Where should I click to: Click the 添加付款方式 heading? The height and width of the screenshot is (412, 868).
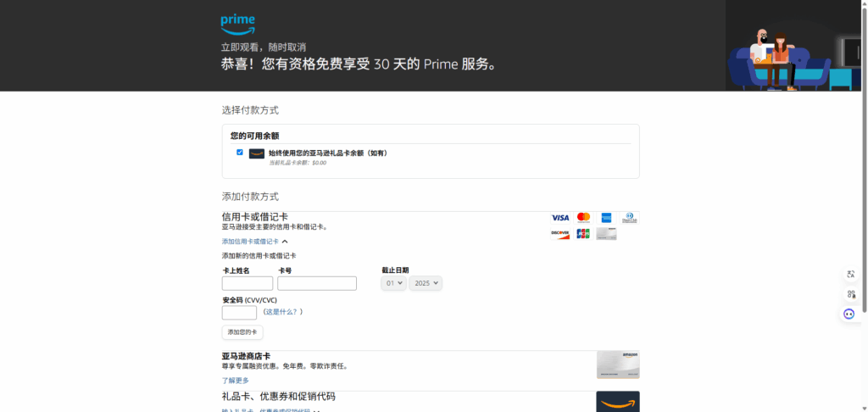pyautogui.click(x=250, y=197)
